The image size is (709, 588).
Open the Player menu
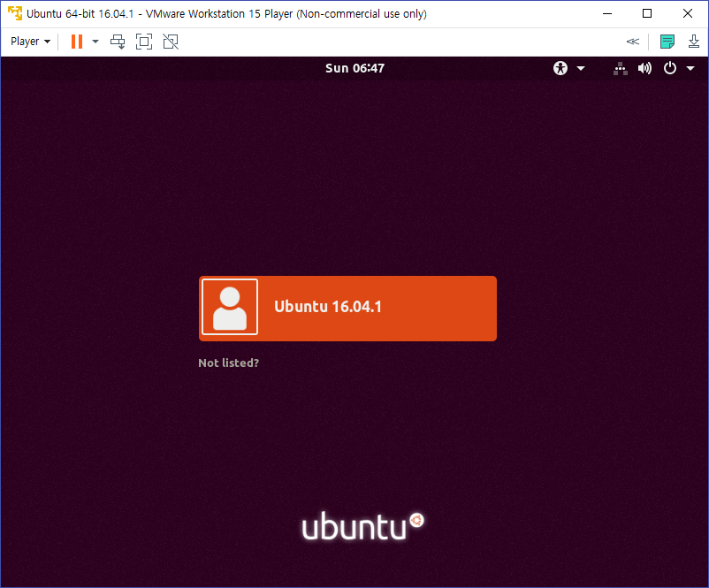30,42
